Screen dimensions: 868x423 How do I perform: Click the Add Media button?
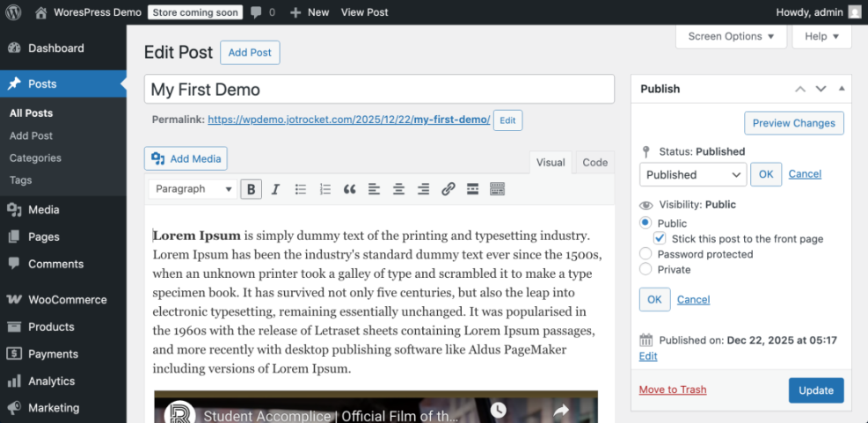pyautogui.click(x=186, y=159)
